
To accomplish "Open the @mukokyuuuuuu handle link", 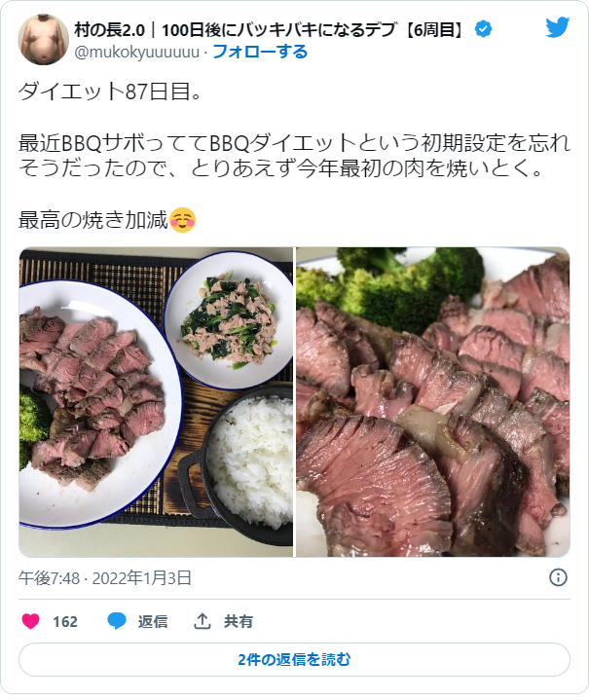I will click(136, 53).
